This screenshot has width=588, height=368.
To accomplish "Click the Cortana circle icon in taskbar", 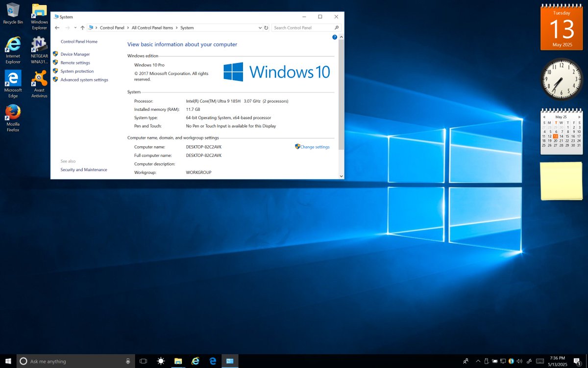I will pyautogui.click(x=23, y=361).
